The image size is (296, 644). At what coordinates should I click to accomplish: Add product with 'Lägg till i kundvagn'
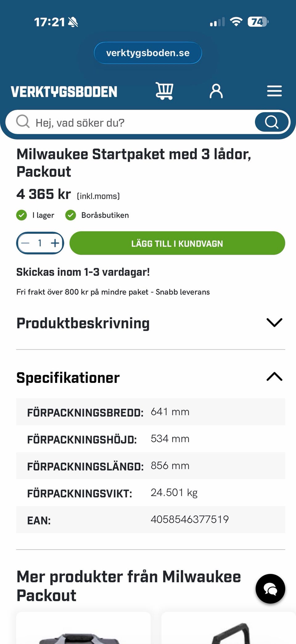177,243
